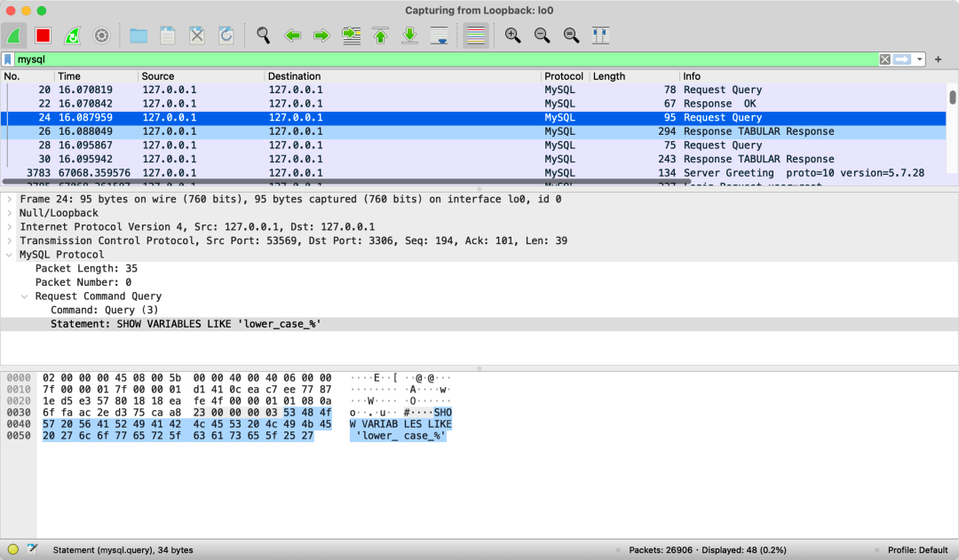Open capture options gear icon
This screenshot has height=560, width=959.
click(x=101, y=35)
